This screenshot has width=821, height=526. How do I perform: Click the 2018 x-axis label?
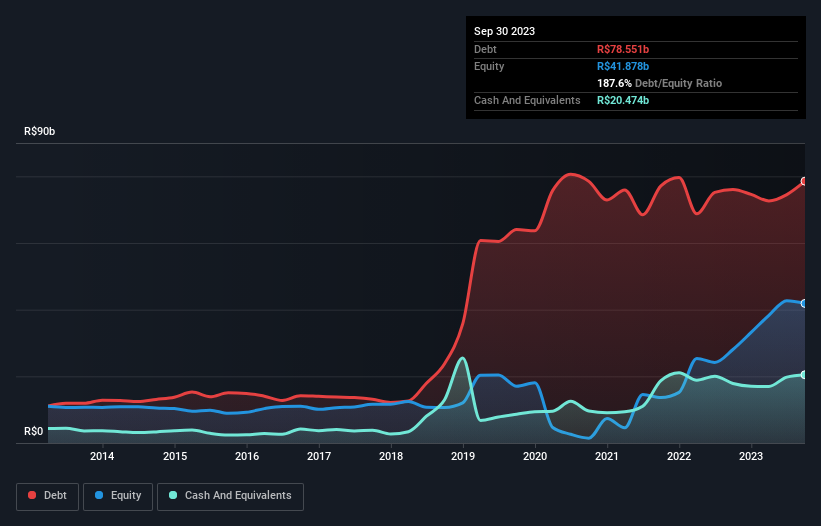[x=391, y=456]
